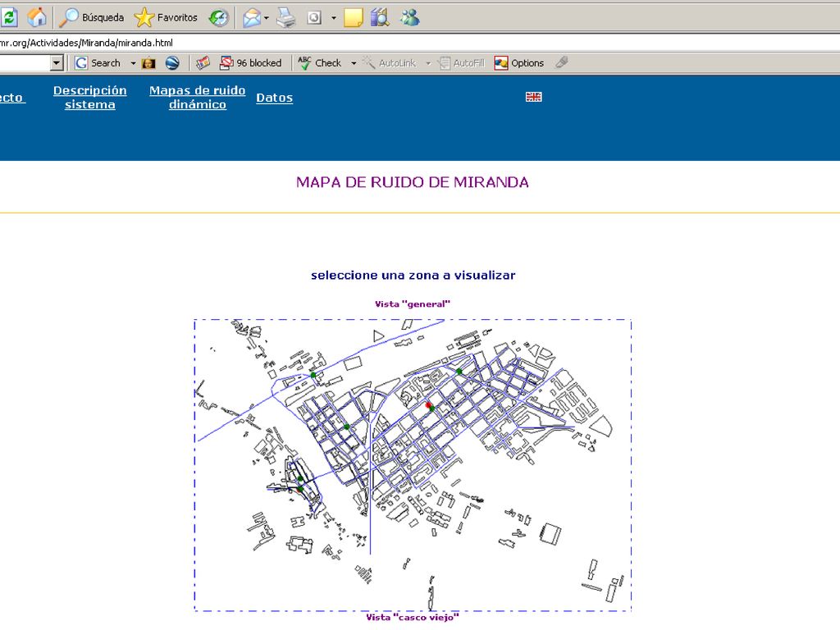The height and width of the screenshot is (630, 840).
Task: Click the Mona Lisa image search icon
Action: pyautogui.click(x=148, y=63)
